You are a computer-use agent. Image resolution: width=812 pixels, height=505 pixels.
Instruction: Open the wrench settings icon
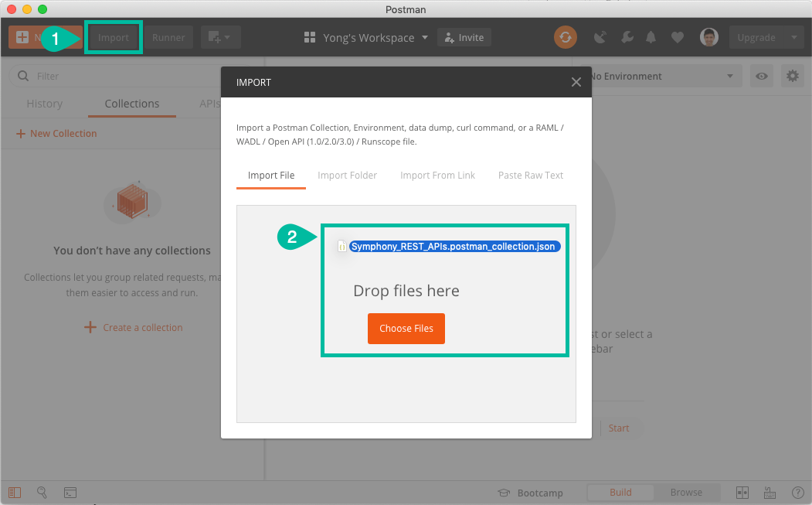click(x=627, y=37)
